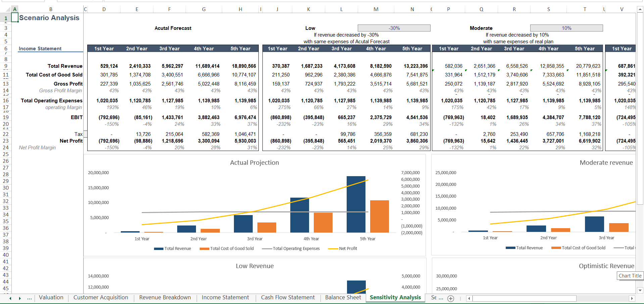Click the Actual Projection chart title
Screen dimensions: 644x304
pos(254,163)
